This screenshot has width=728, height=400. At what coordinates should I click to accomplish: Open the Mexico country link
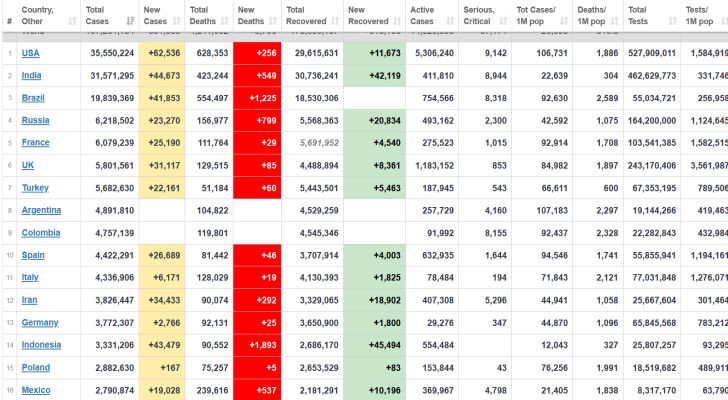tap(36, 390)
